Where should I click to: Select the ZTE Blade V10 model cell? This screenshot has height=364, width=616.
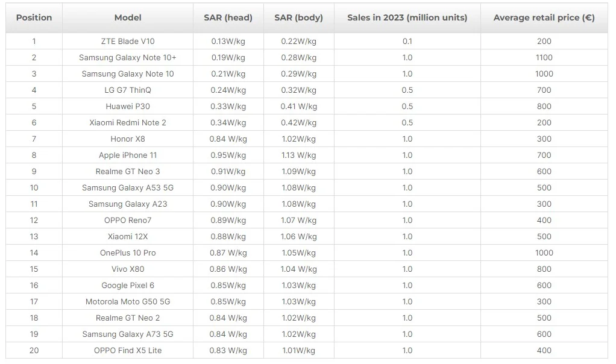tap(128, 42)
